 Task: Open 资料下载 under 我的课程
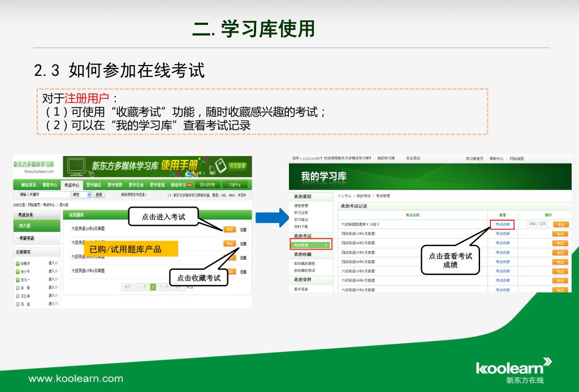pos(301,227)
